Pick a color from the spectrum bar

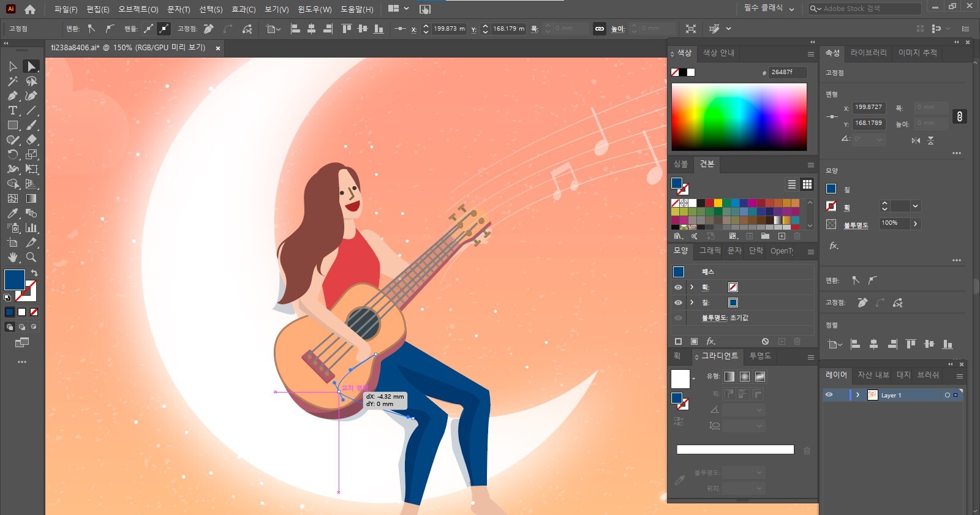(739, 116)
